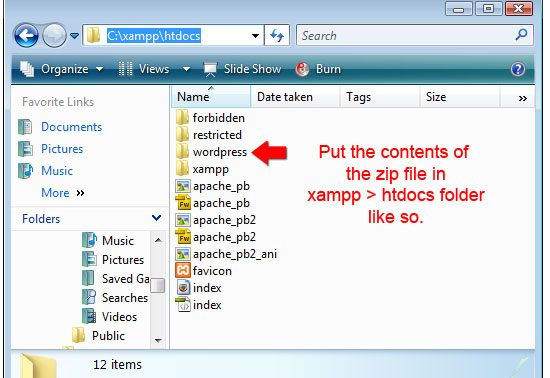Open the Music favorite link
This screenshot has height=378, width=550.
(x=57, y=171)
